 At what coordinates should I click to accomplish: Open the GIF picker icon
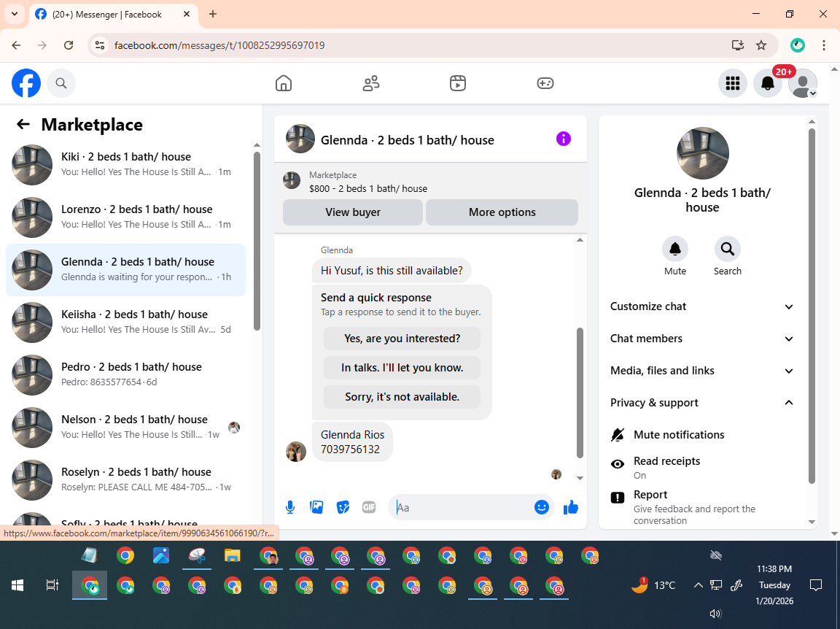point(368,507)
